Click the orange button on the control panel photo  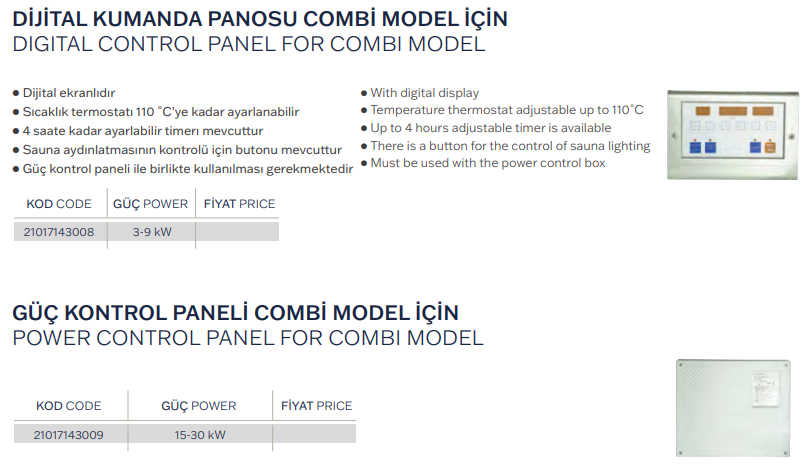coord(770,147)
